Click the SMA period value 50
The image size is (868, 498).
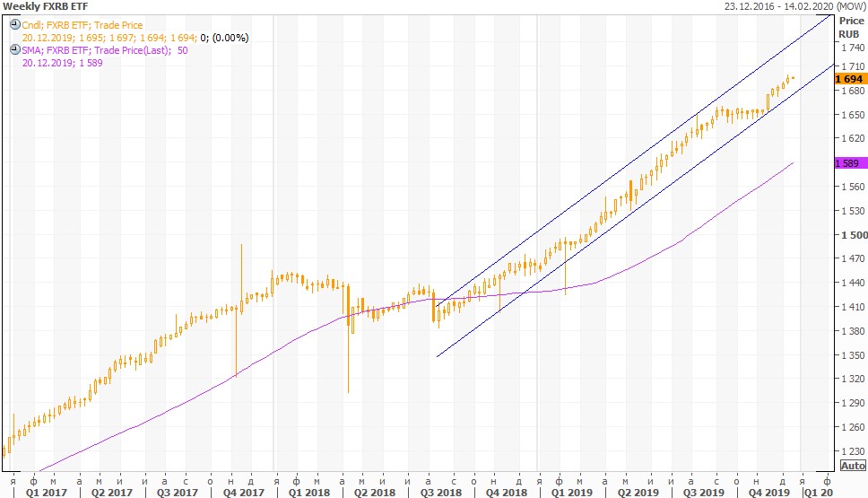(182, 50)
